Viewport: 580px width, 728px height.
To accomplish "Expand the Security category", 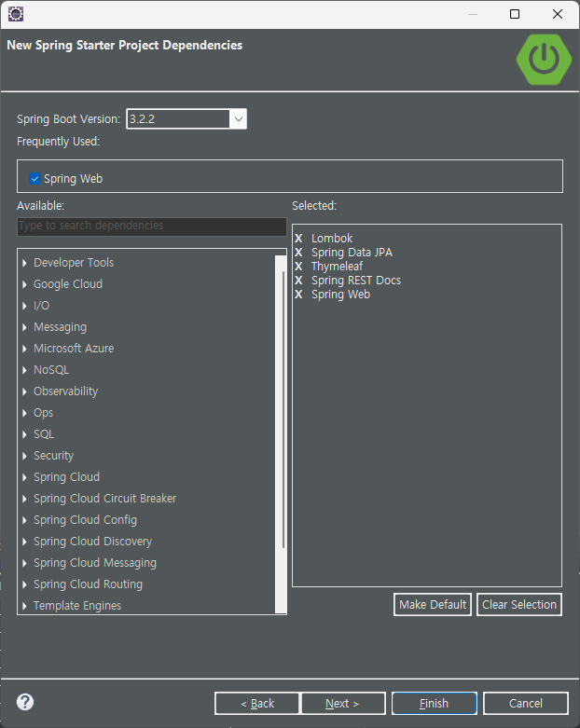I will click(24, 456).
